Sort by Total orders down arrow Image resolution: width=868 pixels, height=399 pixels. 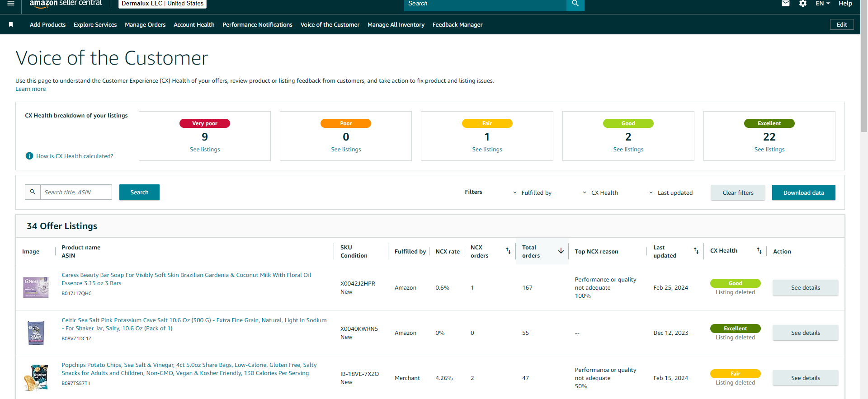(x=561, y=251)
